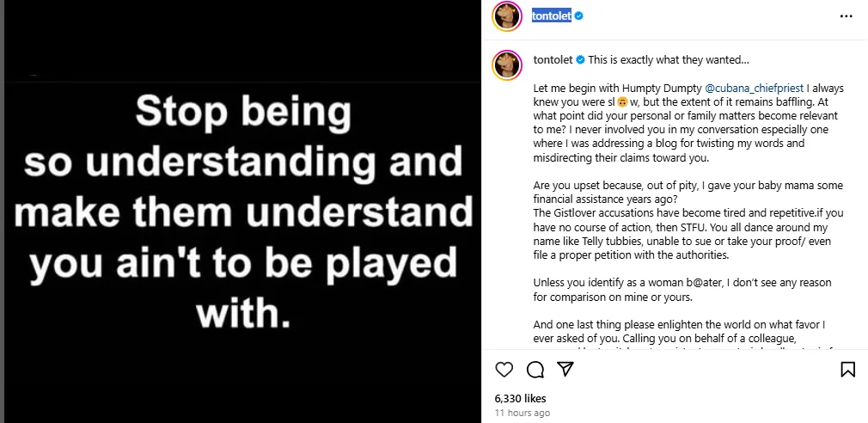View the 6,330 likes list
The image size is (868, 423).
pyautogui.click(x=520, y=399)
